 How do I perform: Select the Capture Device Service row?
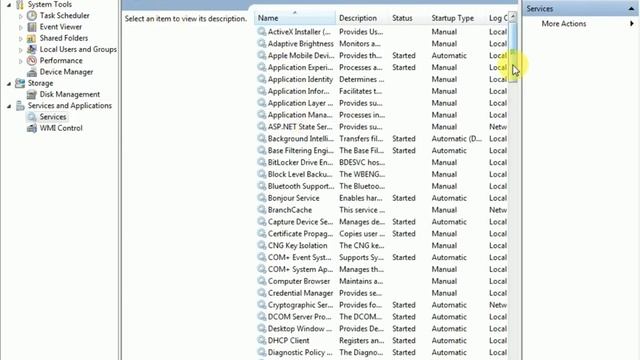(382, 222)
